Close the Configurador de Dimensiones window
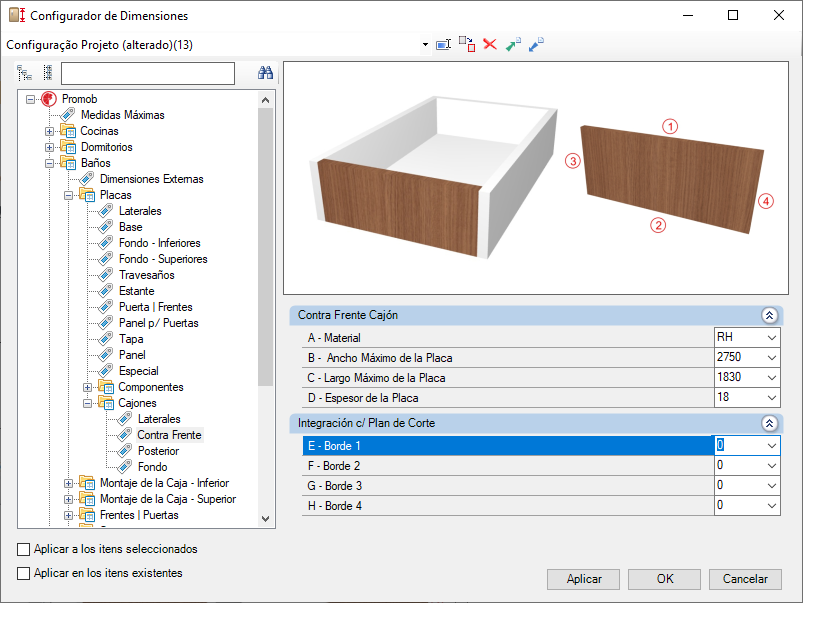Image resolution: width=831 pixels, height=617 pixels. coord(779,15)
